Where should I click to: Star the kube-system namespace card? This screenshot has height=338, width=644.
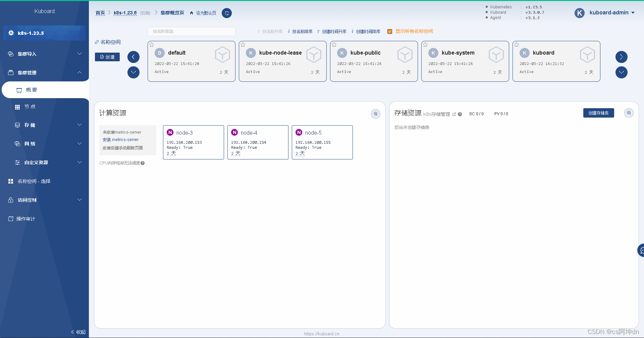pos(425,45)
